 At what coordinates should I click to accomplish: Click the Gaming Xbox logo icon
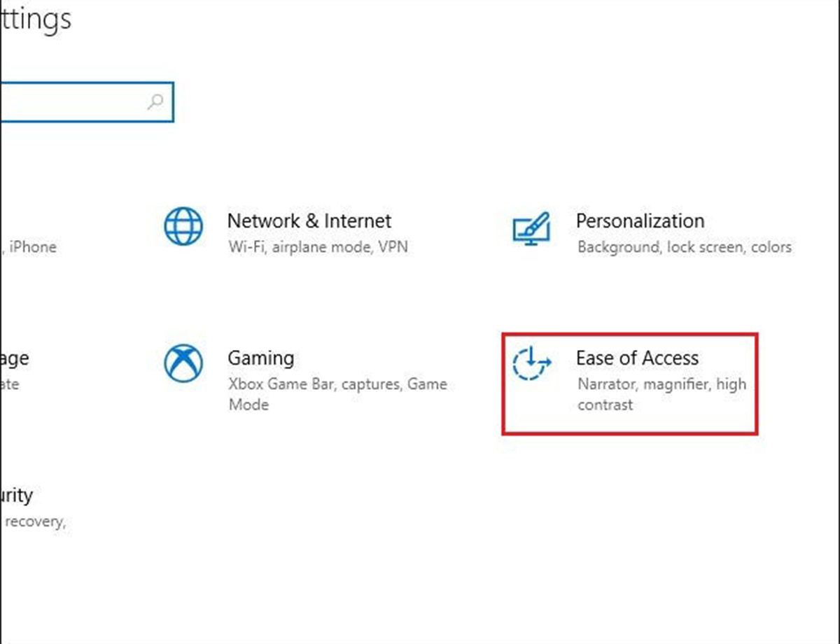(183, 364)
